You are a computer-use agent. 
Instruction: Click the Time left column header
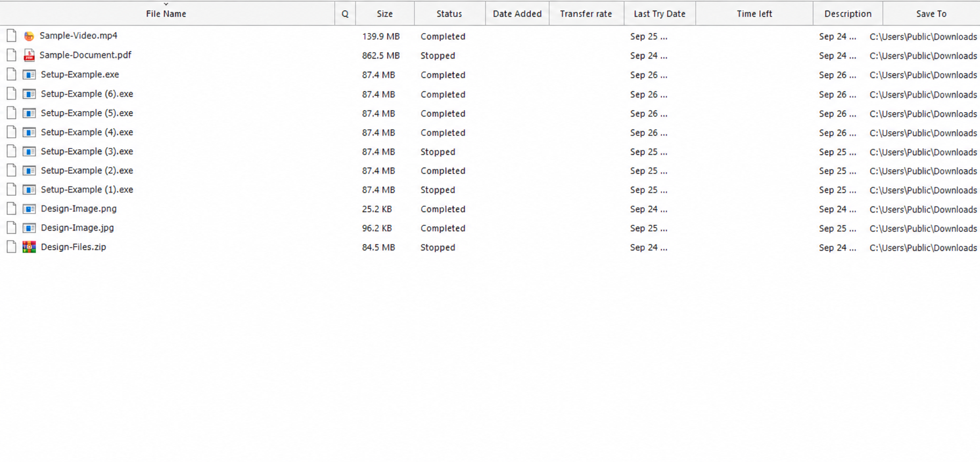click(x=754, y=13)
